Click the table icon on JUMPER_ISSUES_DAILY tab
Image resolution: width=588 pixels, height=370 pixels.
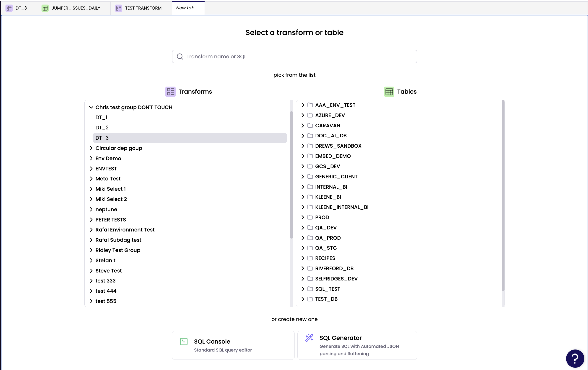pos(45,8)
